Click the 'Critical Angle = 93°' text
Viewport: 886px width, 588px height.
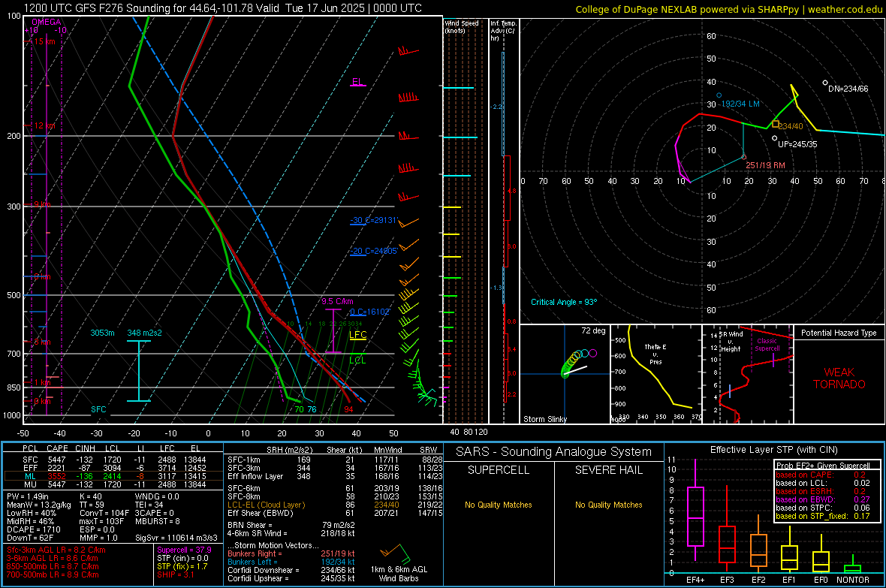564,302
